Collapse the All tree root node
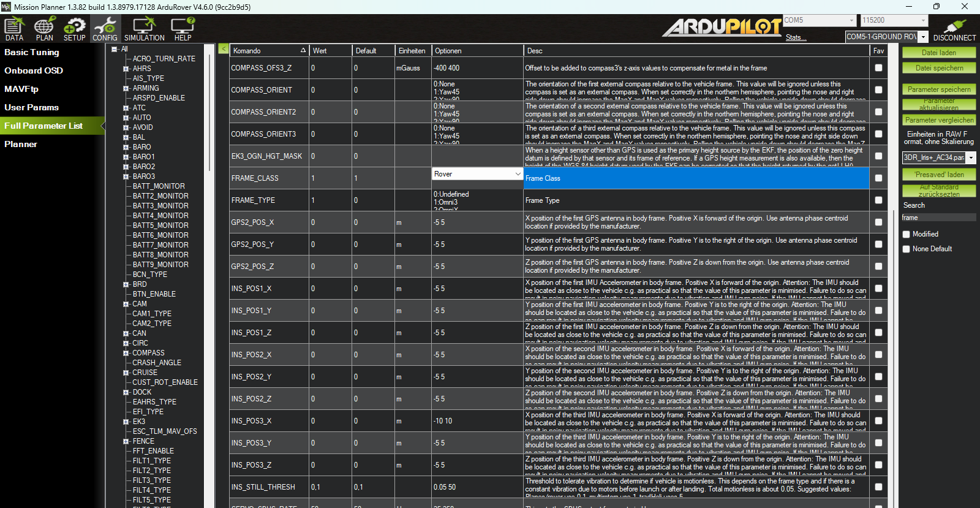Screen dimensions: 980x508 pos(114,49)
